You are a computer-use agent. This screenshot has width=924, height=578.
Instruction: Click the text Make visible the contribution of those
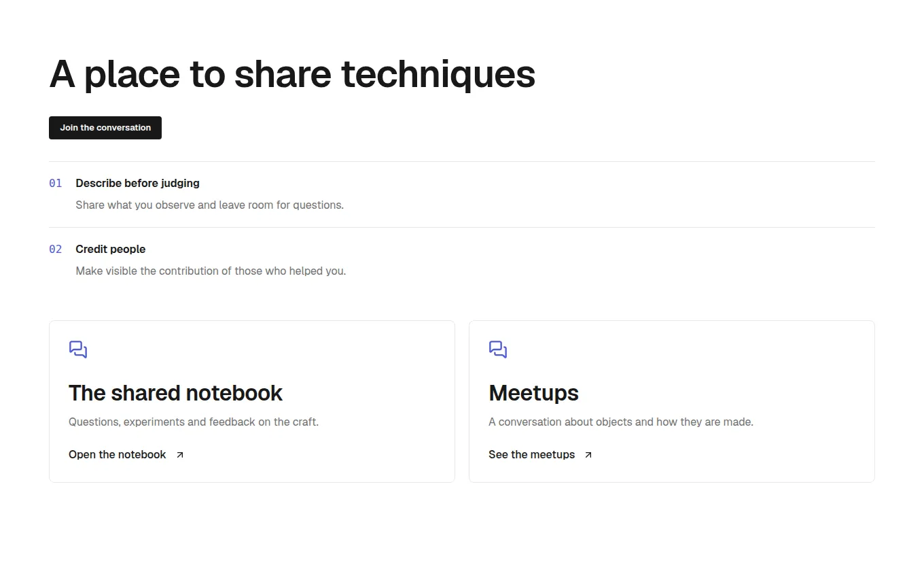pyautogui.click(x=169, y=271)
